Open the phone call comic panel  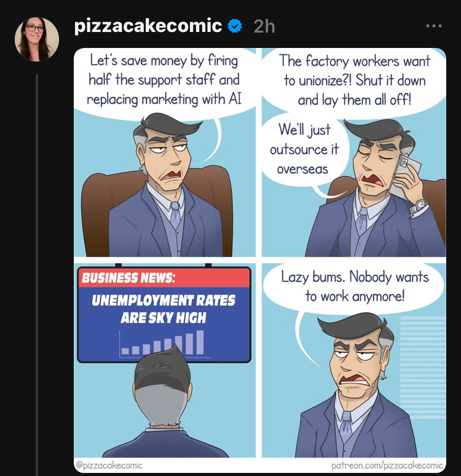[x=354, y=153]
